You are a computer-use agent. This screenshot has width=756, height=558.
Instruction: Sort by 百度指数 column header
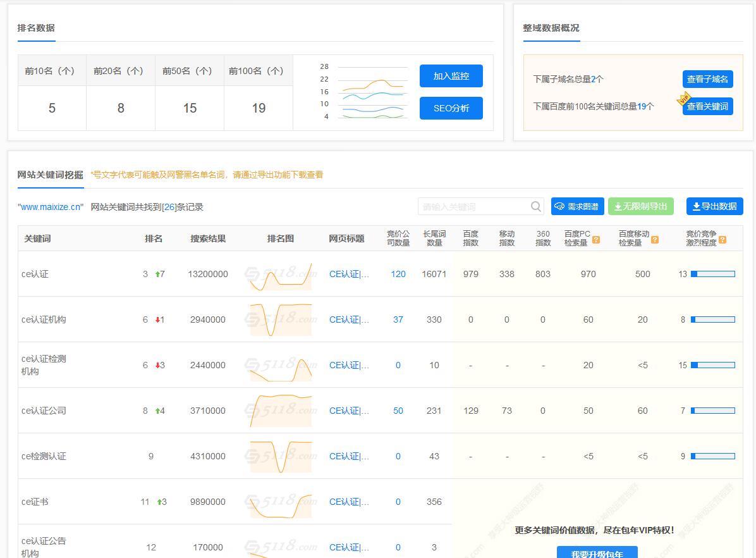470,238
